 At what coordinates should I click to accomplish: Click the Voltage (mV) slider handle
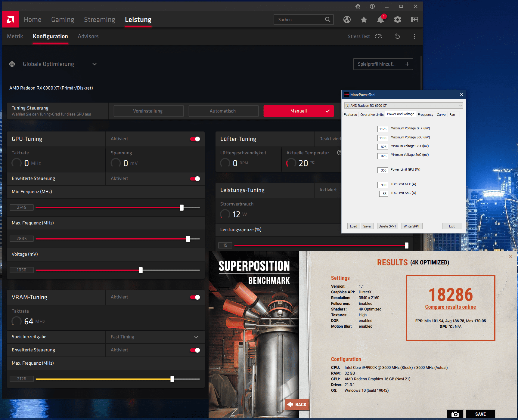coord(141,270)
